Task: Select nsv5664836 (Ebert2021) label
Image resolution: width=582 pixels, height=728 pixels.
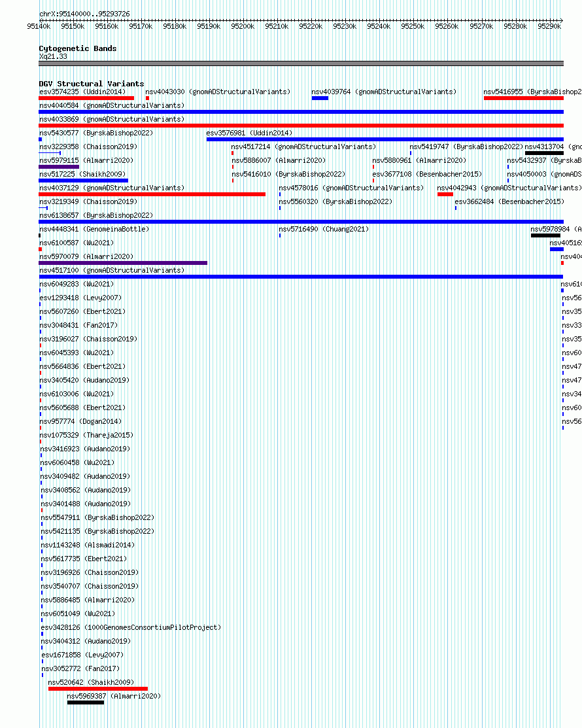Action: (82, 366)
